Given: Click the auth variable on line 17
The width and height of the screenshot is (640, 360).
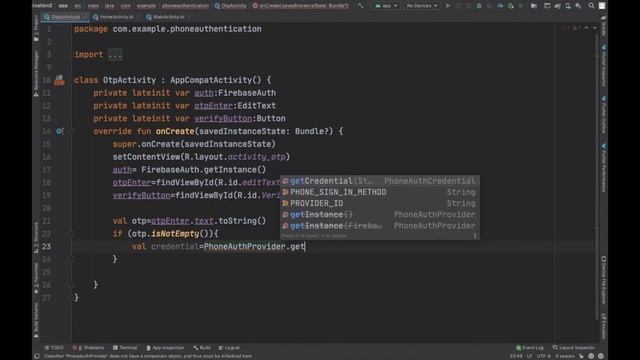Looking at the screenshot, I should click(x=122, y=170).
